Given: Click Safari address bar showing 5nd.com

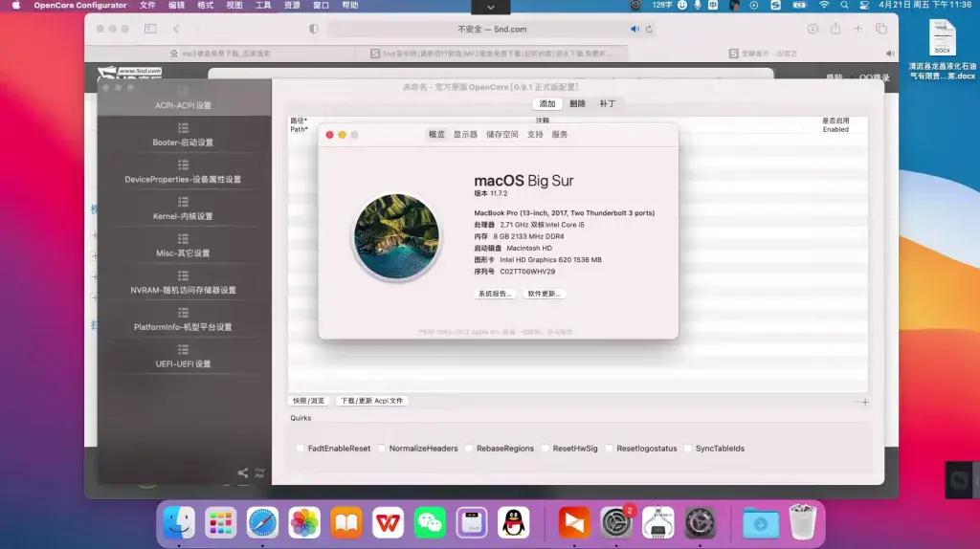Looking at the screenshot, I should click(492, 29).
